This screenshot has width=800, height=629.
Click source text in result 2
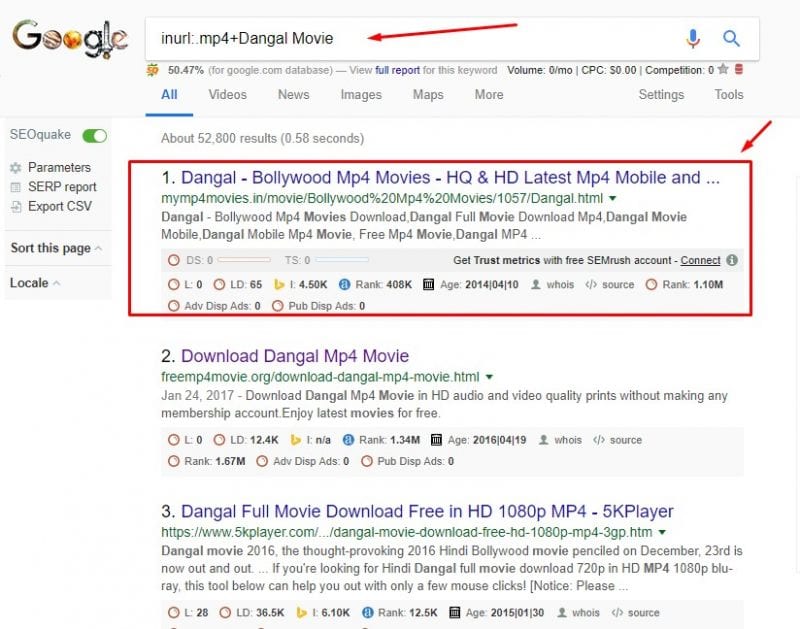(x=626, y=440)
